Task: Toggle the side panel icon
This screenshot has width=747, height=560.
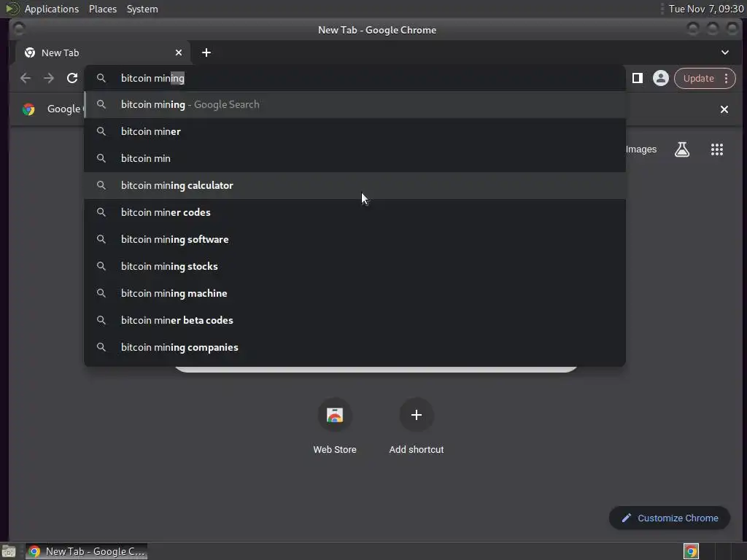Action: [x=637, y=78]
